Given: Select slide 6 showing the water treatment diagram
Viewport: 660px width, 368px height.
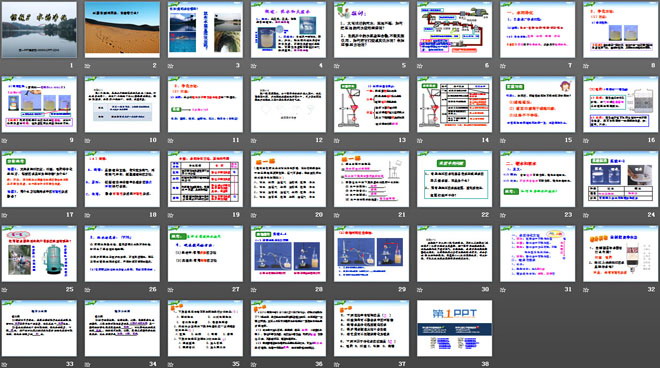Looking at the screenshot, I should pos(455,29).
